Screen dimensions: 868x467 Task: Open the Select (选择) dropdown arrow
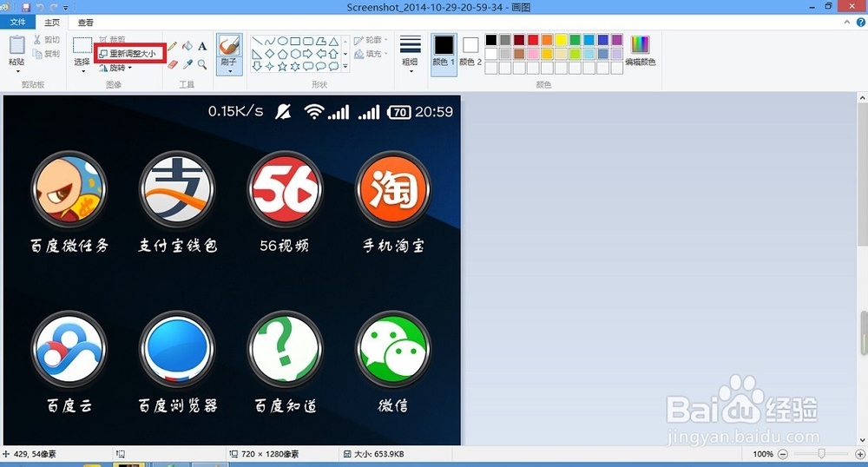pos(82,71)
